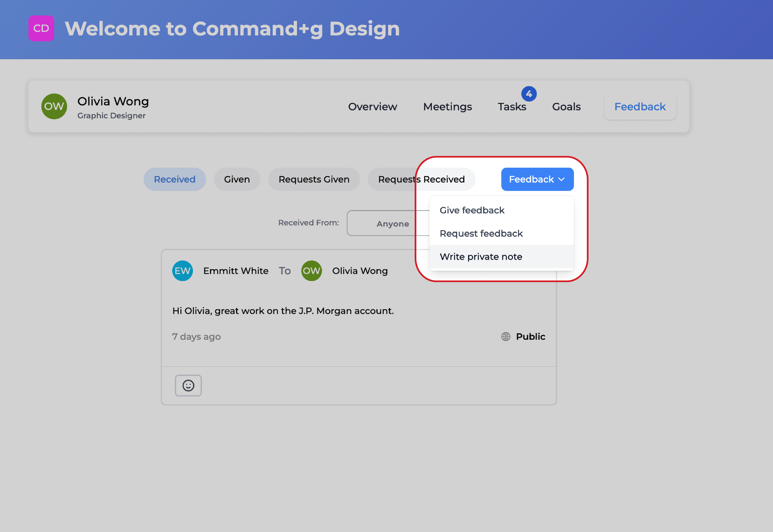Open the emoji reaction picker
This screenshot has height=532, width=773.
coord(188,385)
